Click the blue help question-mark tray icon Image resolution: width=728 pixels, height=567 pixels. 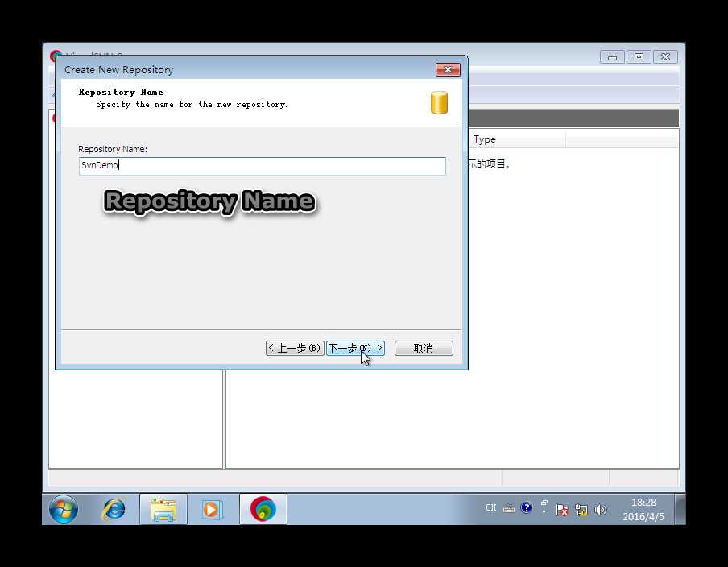tap(527, 507)
